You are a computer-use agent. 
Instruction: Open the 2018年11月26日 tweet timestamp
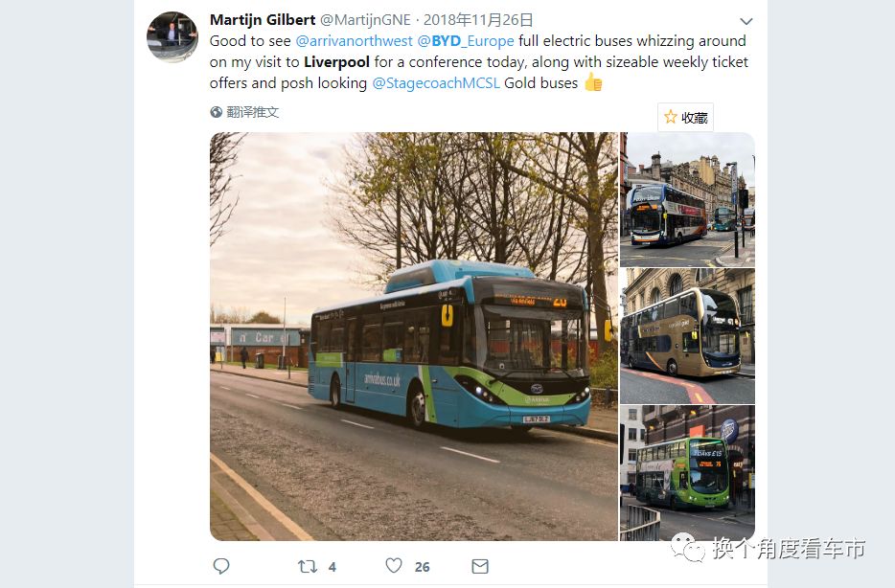[478, 20]
